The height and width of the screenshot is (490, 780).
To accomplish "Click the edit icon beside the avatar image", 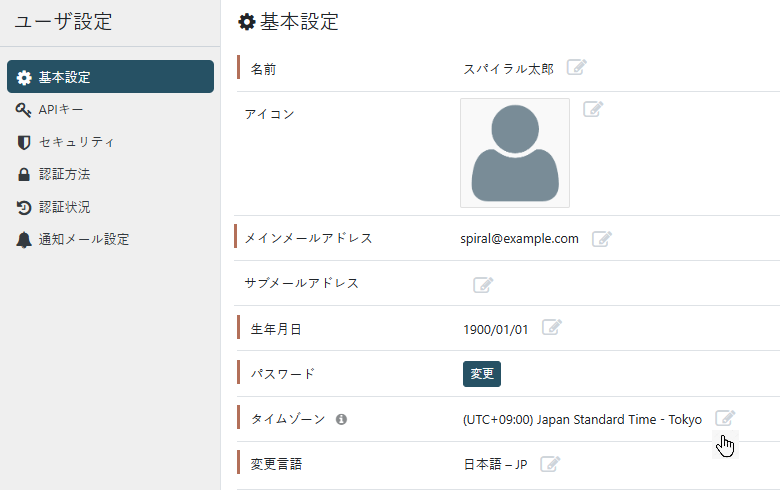I will pos(592,109).
